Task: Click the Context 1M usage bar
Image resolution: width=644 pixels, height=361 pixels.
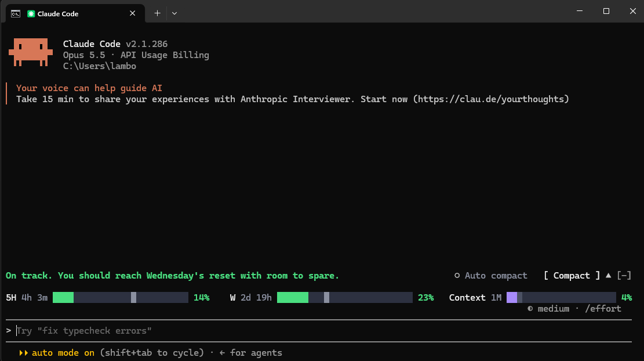Action: [x=561, y=297]
